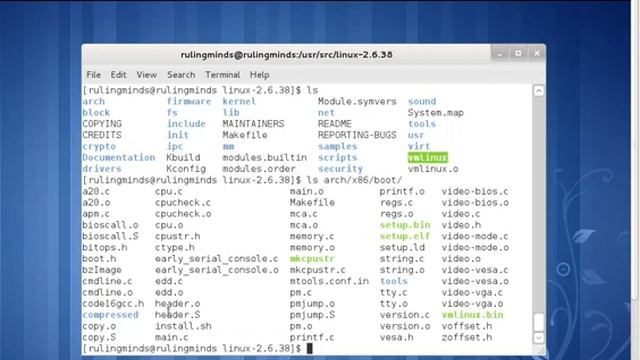Click the kernel directory name
640x360 pixels.
point(239,101)
